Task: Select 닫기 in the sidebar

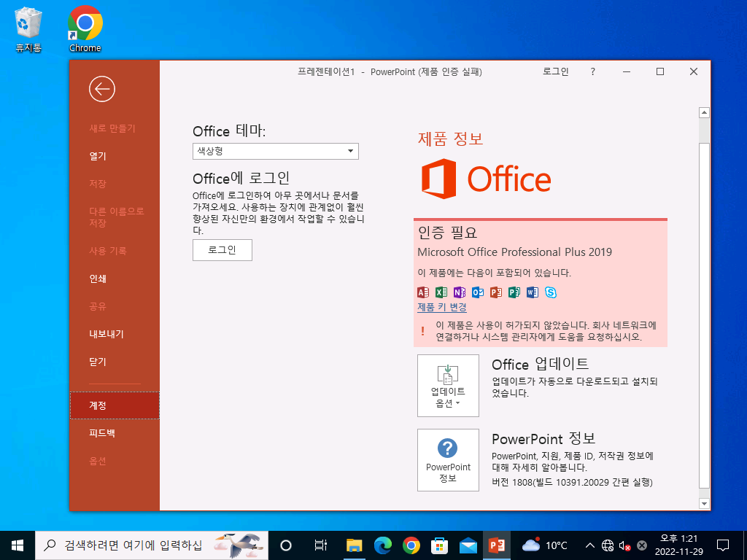Action: coord(98,362)
